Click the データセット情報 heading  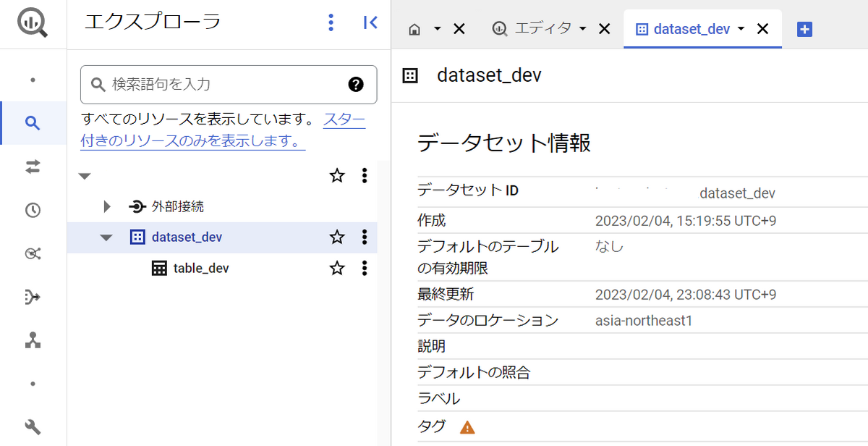click(x=504, y=143)
